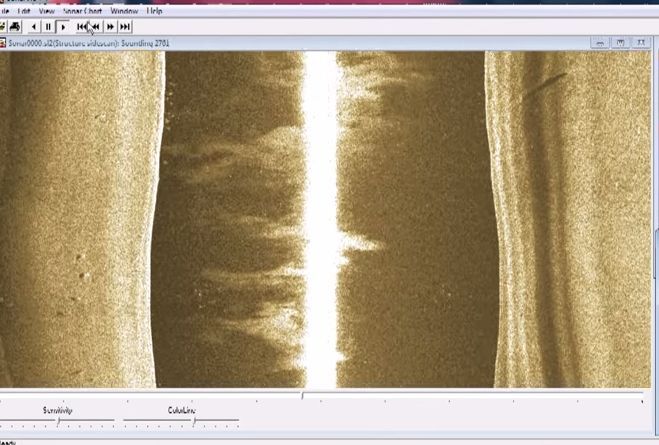This screenshot has width=659, height=445.
Task: Click the fast forward button
Action: tap(110, 27)
